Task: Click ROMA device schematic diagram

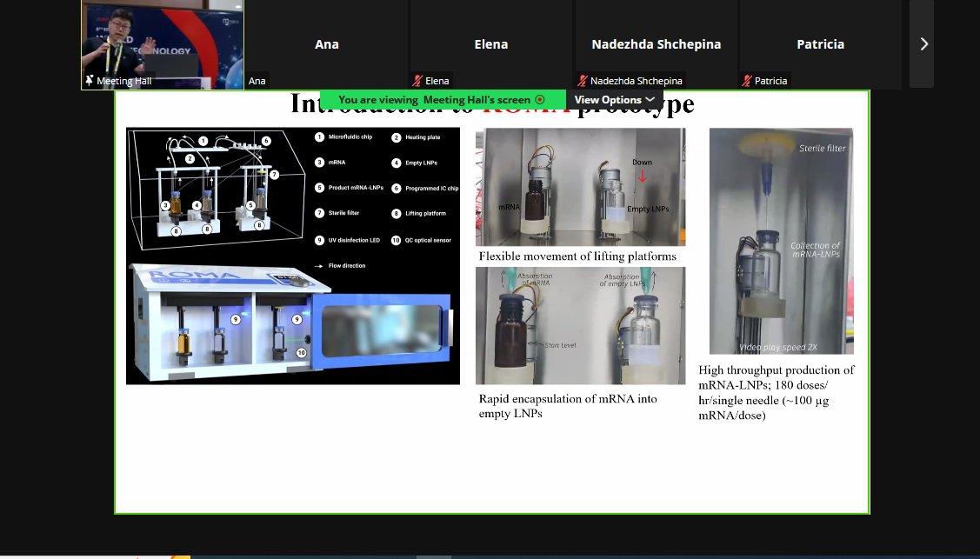Action: point(293,256)
